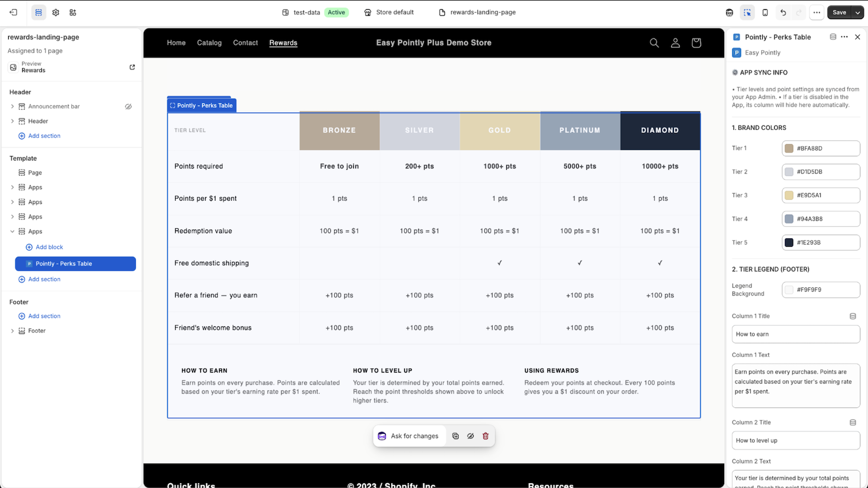Open the Tier 4 color swatch

[789, 219]
